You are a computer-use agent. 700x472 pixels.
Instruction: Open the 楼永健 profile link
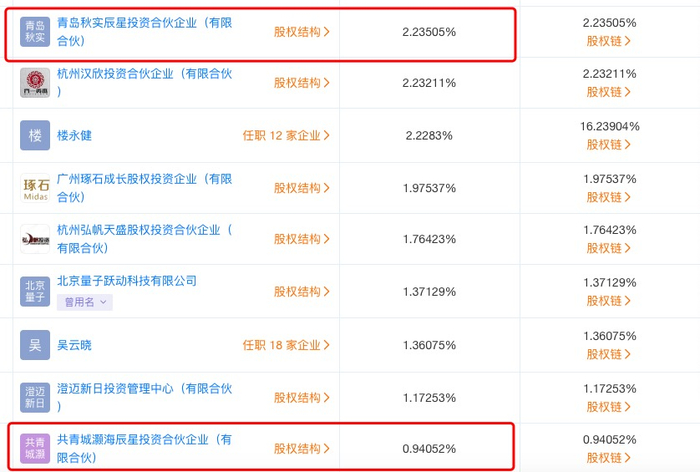coord(74,135)
